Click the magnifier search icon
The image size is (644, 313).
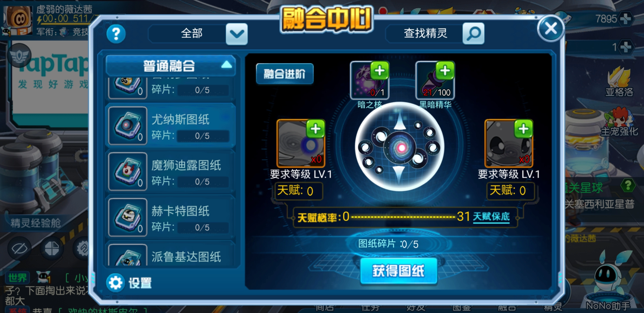[473, 33]
